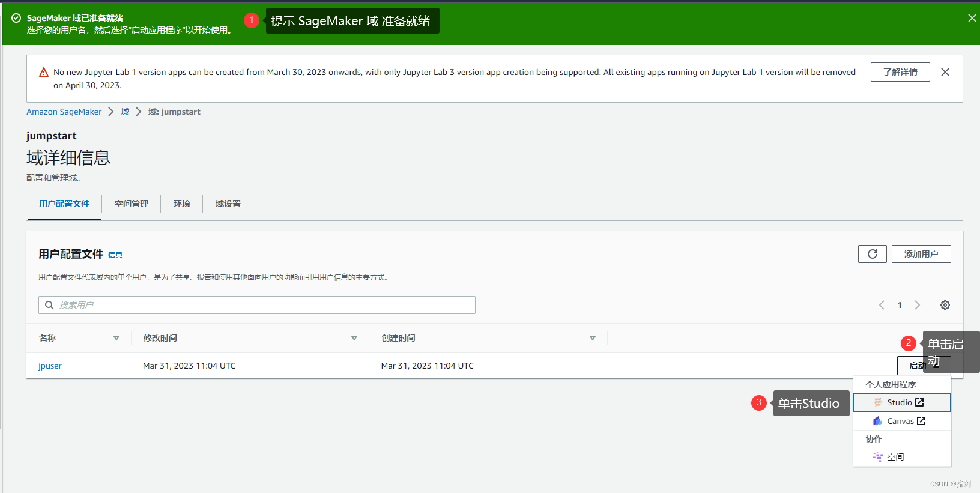Click the 空间 icon in the menu
The height and width of the screenshot is (493, 980).
point(878,457)
